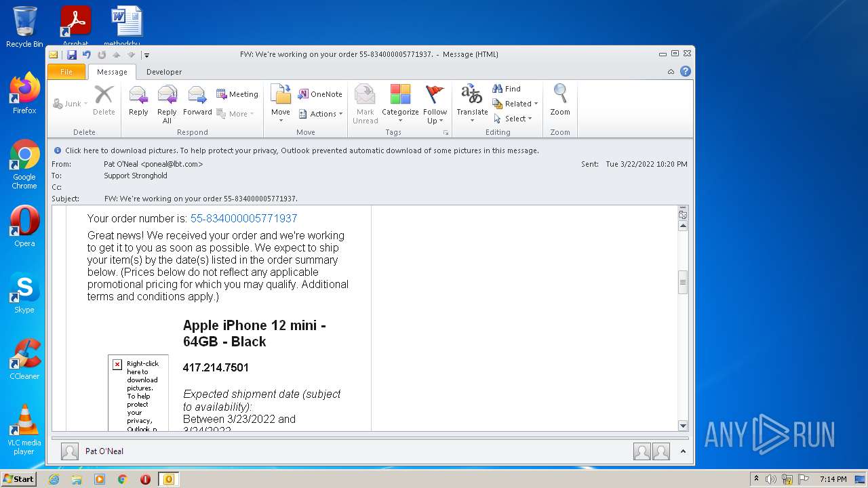
Task: Open Tags group dialog launcher
Action: click(x=446, y=132)
